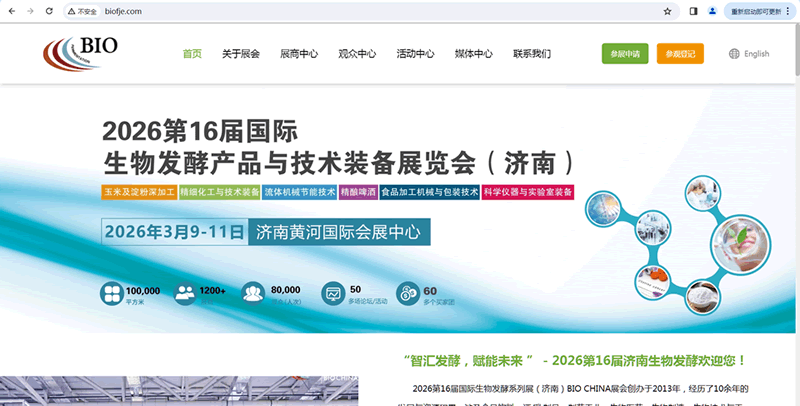
Task: Expand the 观众中心 menu
Action: (x=357, y=54)
